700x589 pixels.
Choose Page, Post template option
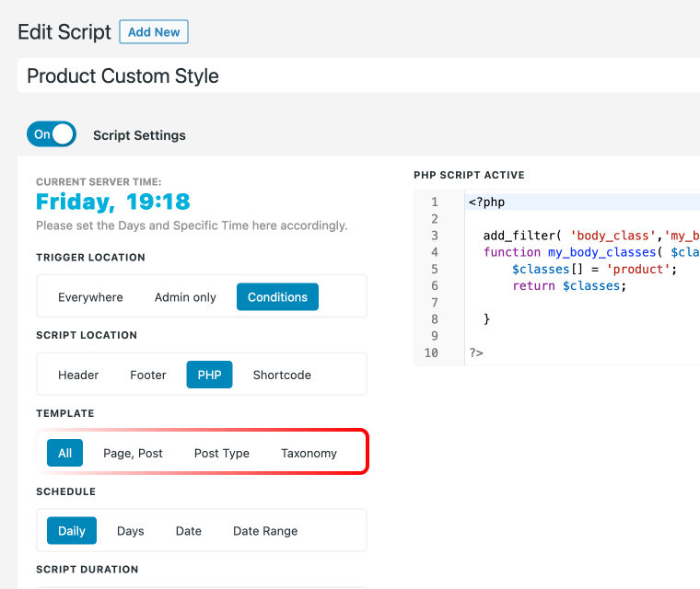(x=133, y=453)
